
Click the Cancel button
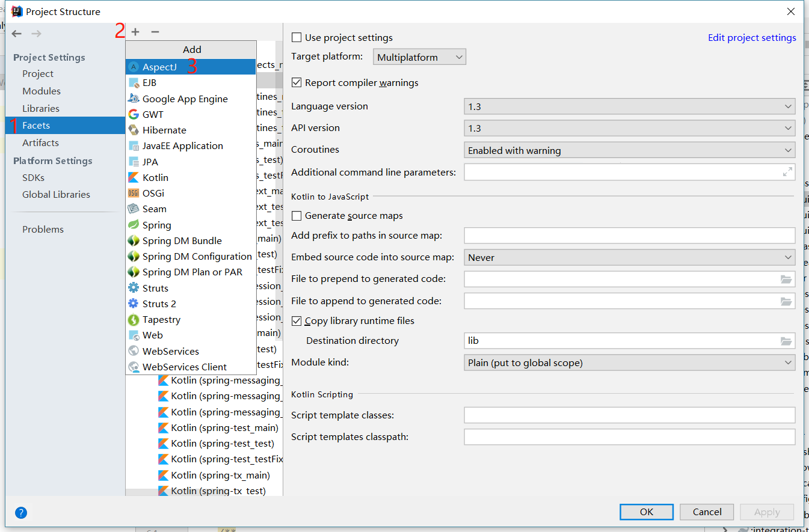tap(707, 512)
